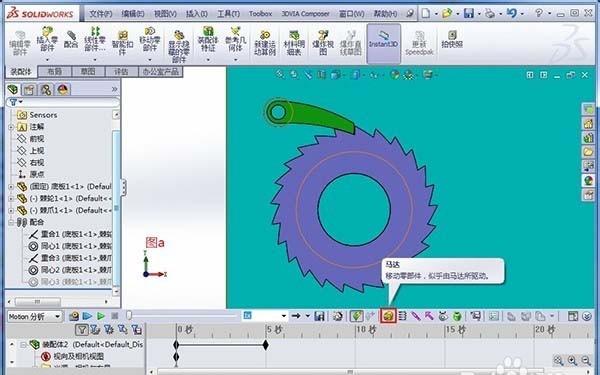Screen dimensions: 600x375
Task: Expand the (-) 棘轮1<1> component
Action: pyautogui.click(x=11, y=199)
